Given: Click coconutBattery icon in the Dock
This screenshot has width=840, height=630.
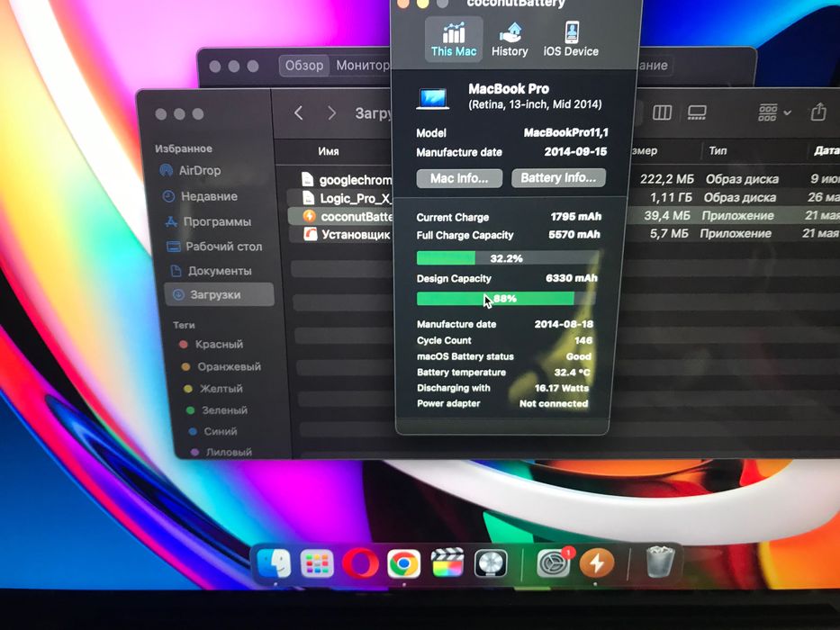Looking at the screenshot, I should [596, 563].
